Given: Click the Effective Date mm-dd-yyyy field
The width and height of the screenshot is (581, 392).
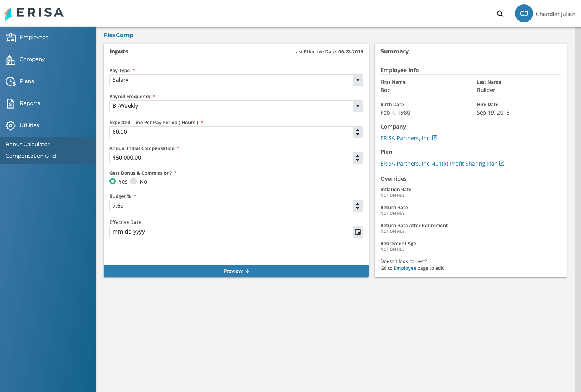Looking at the screenshot, I should 231,232.
